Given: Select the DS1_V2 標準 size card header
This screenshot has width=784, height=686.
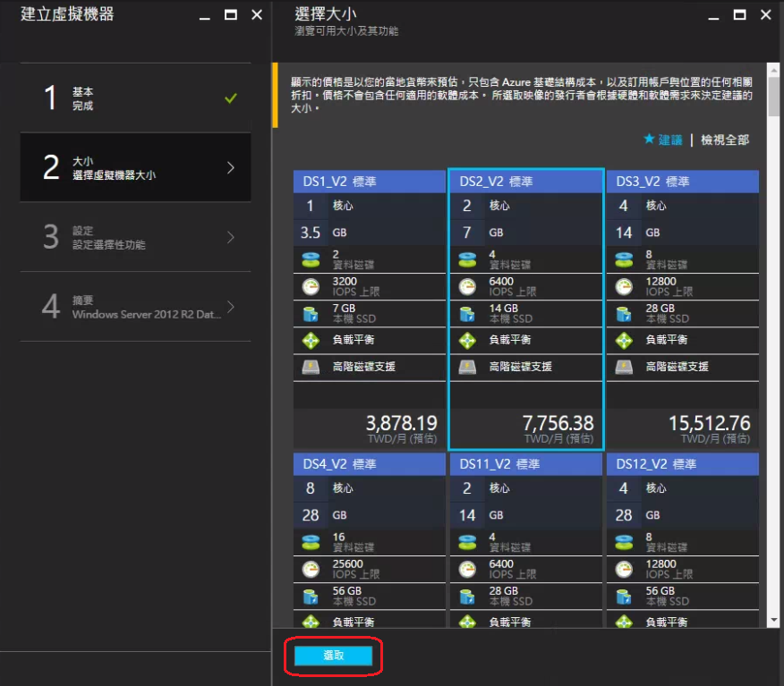Looking at the screenshot, I should coord(369,182).
